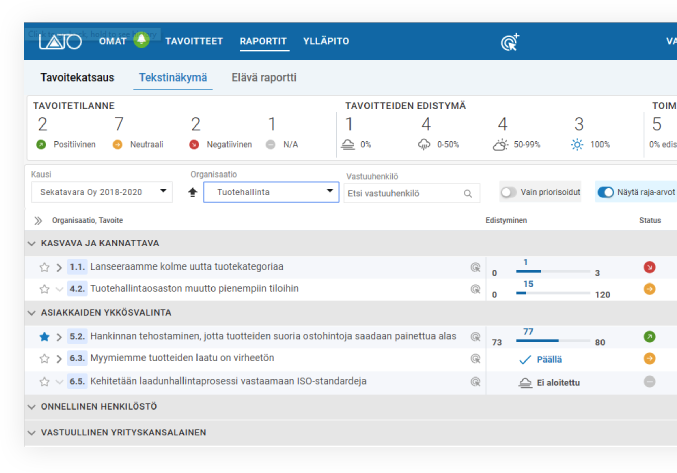Viewport: 677px width, 473px height.
Task: Open goal Myymiemme tuotteiden laatu on virheetön
Action: coord(182,358)
